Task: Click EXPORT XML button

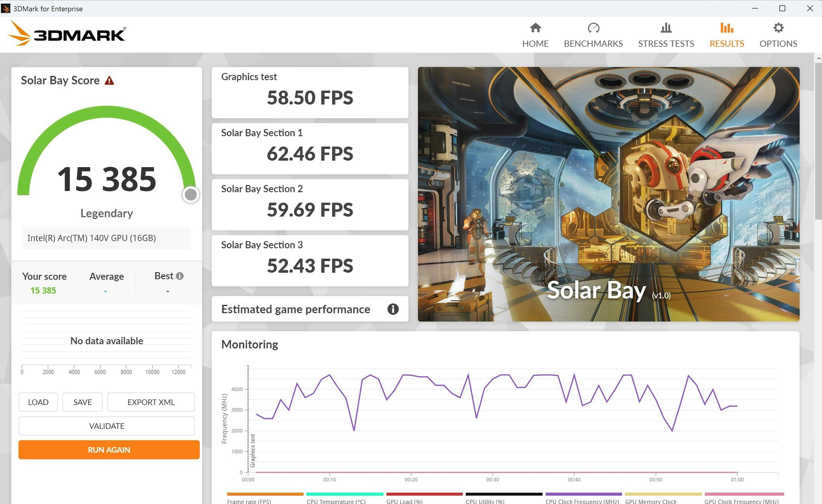Action: [x=151, y=402]
